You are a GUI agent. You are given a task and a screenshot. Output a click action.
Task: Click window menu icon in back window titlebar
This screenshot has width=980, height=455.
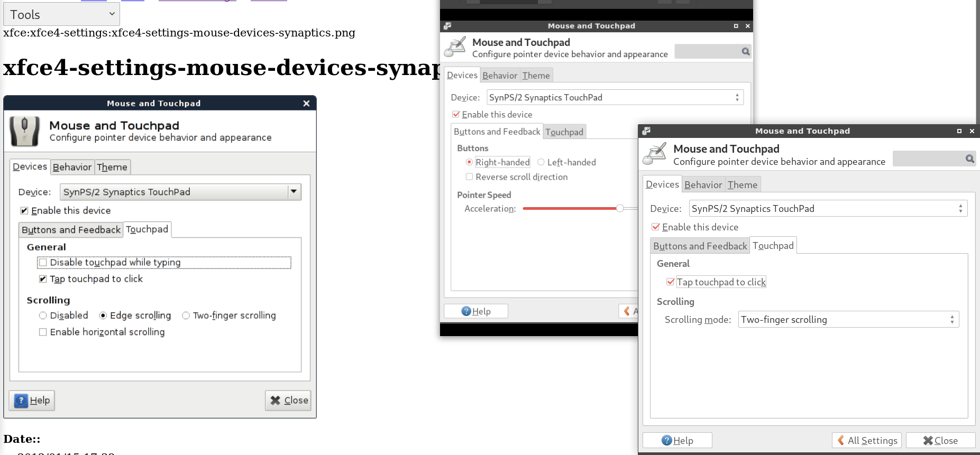(447, 26)
